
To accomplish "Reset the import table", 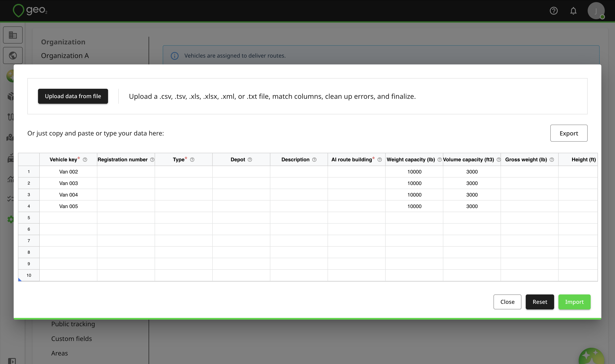I will coord(540,302).
